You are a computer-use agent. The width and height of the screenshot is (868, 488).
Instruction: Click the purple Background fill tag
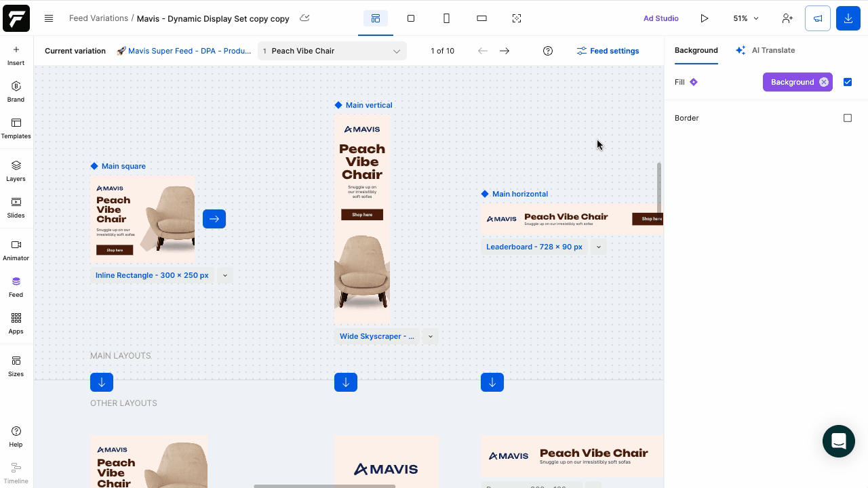click(792, 82)
